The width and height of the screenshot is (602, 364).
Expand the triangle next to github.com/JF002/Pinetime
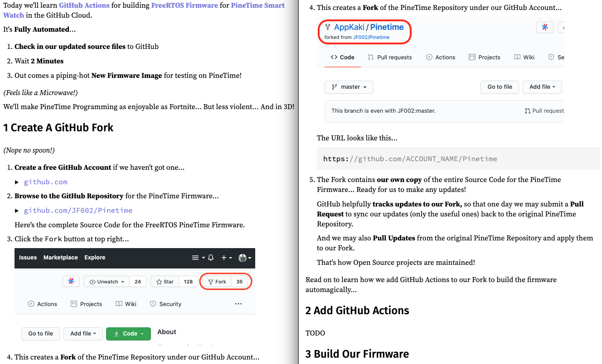point(17,211)
